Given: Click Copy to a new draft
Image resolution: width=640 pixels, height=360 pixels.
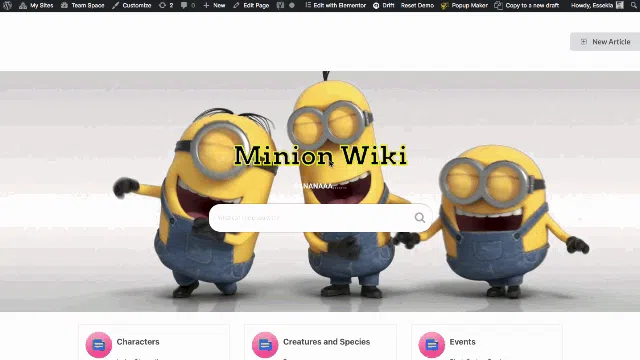Looking at the screenshot, I should 527,5.
